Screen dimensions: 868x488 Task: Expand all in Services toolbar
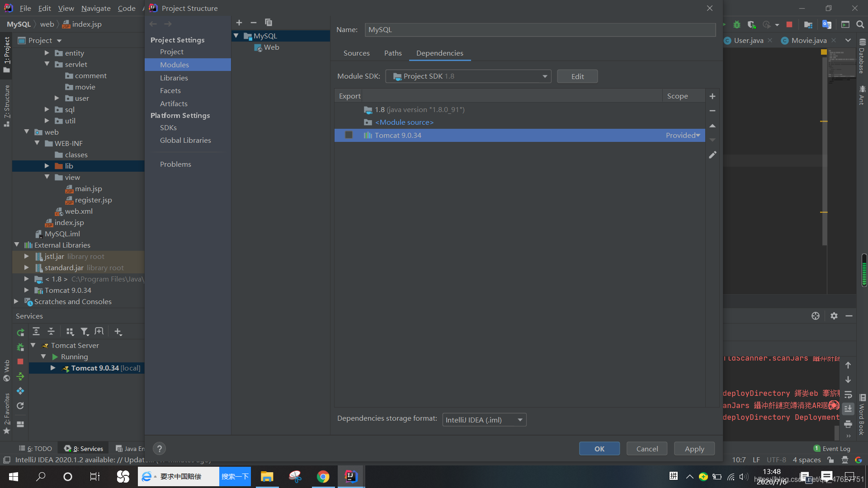[36, 332]
